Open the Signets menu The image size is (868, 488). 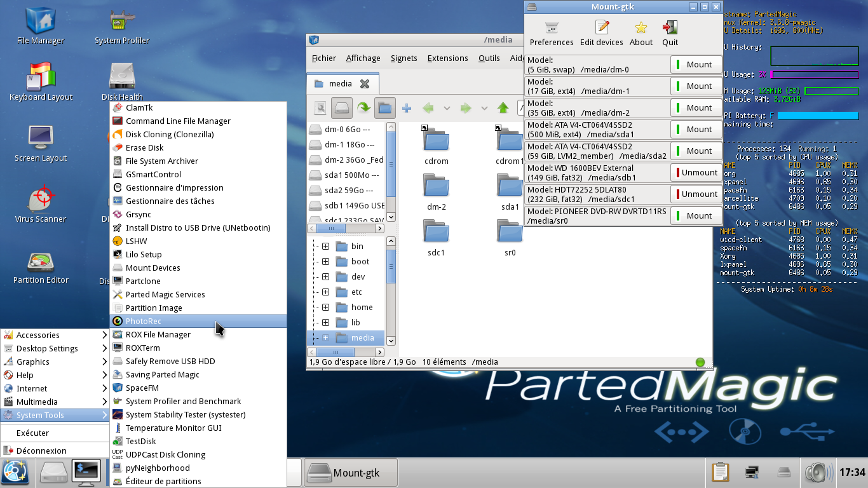tap(404, 58)
